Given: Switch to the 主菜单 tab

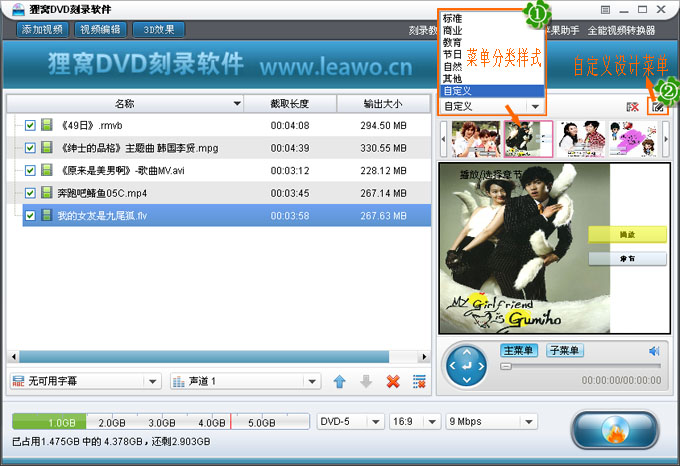Looking at the screenshot, I should [519, 350].
